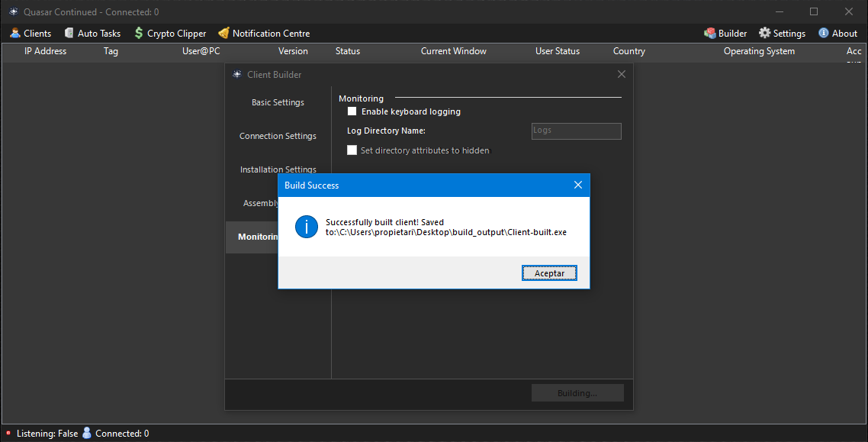Open the Crypto Clipper menu
The width and height of the screenshot is (868, 442).
click(170, 34)
